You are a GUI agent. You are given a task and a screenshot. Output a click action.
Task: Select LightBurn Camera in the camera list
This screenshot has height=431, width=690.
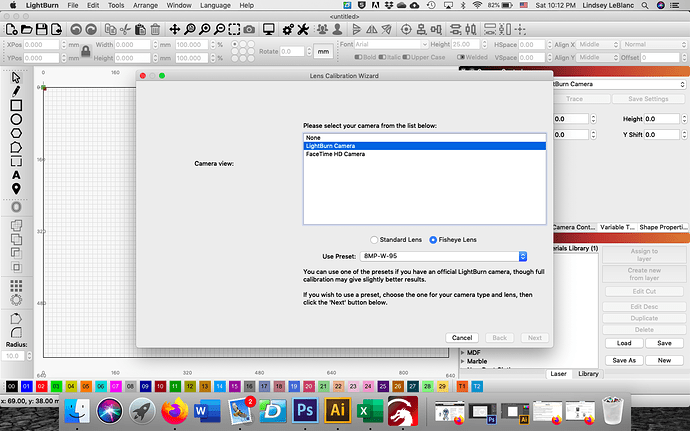(425, 146)
